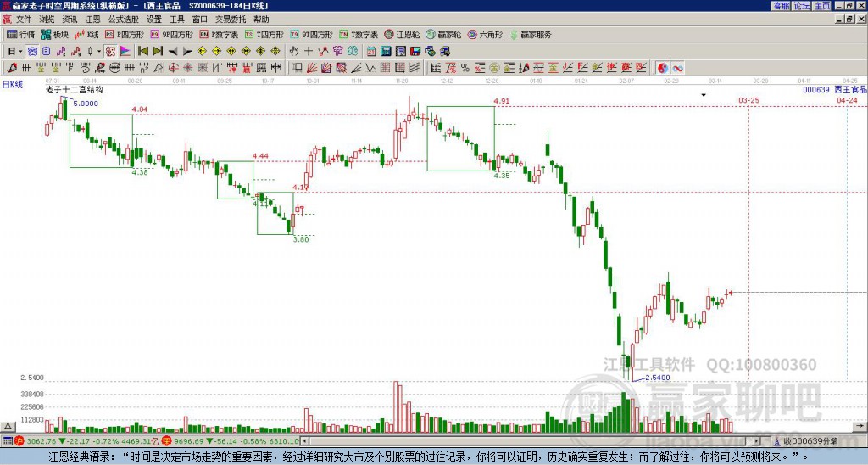Select the hand pan tool

click(293, 52)
